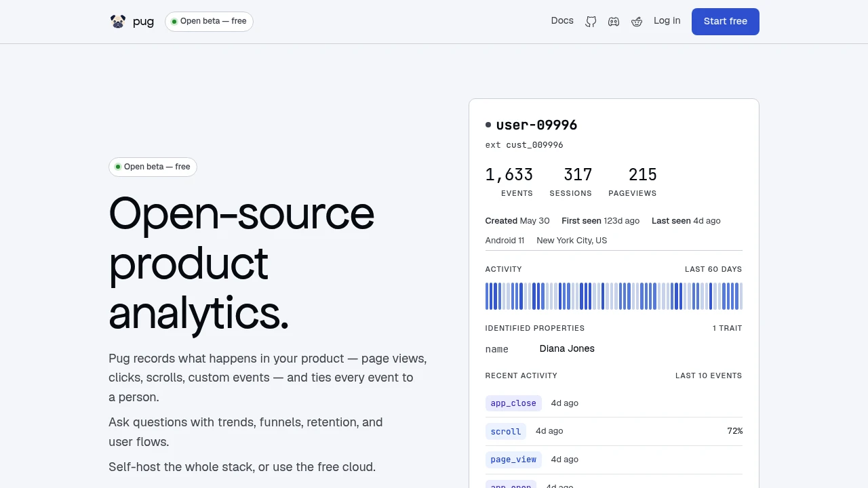Click the LAST 60 DAYS label
This screenshot has height=488, width=868.
713,269
